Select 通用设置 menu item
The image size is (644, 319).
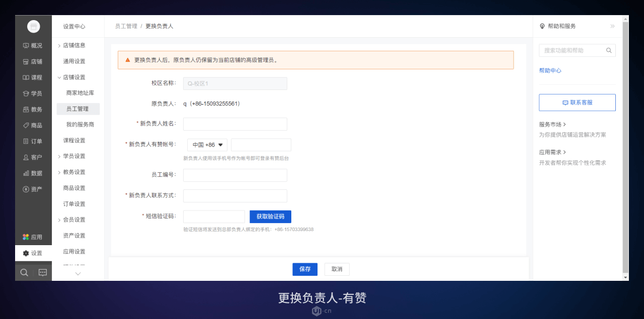coord(74,61)
